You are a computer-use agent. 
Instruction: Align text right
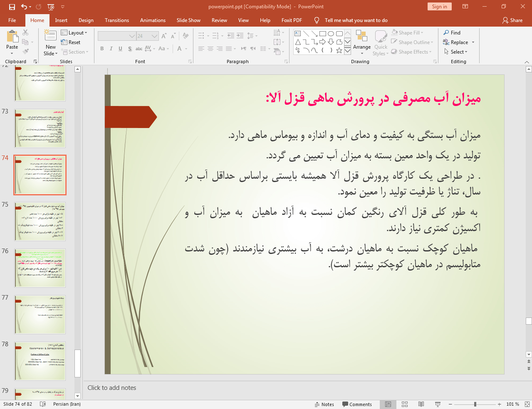point(220,49)
